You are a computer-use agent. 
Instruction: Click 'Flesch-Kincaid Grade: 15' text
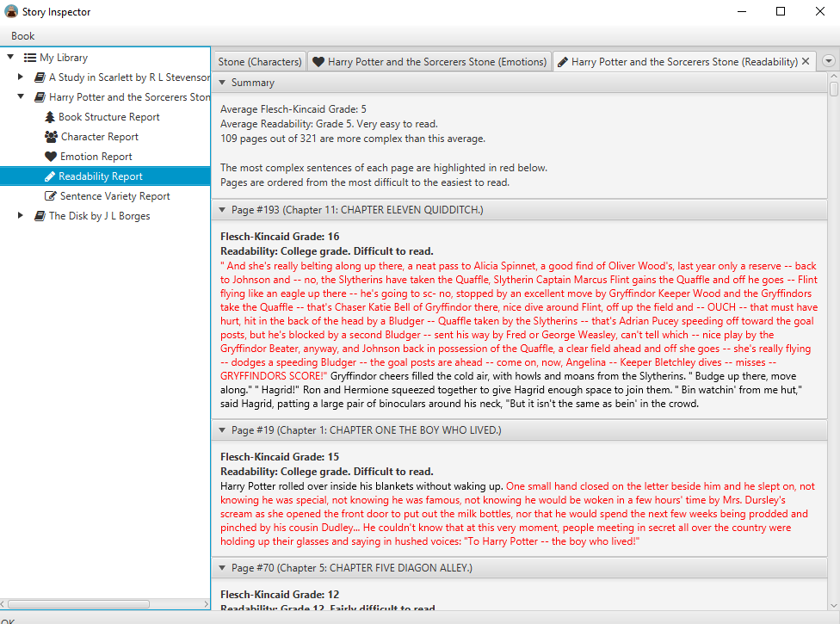[x=280, y=457]
